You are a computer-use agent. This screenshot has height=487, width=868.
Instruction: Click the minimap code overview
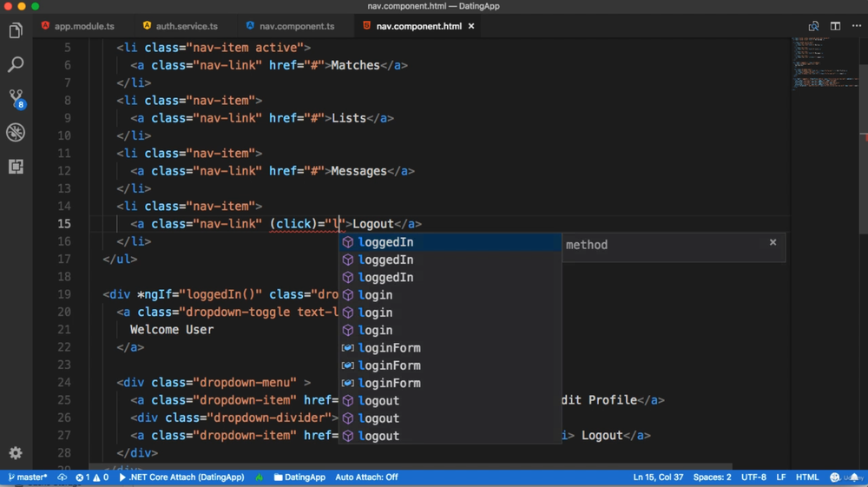coord(825,63)
